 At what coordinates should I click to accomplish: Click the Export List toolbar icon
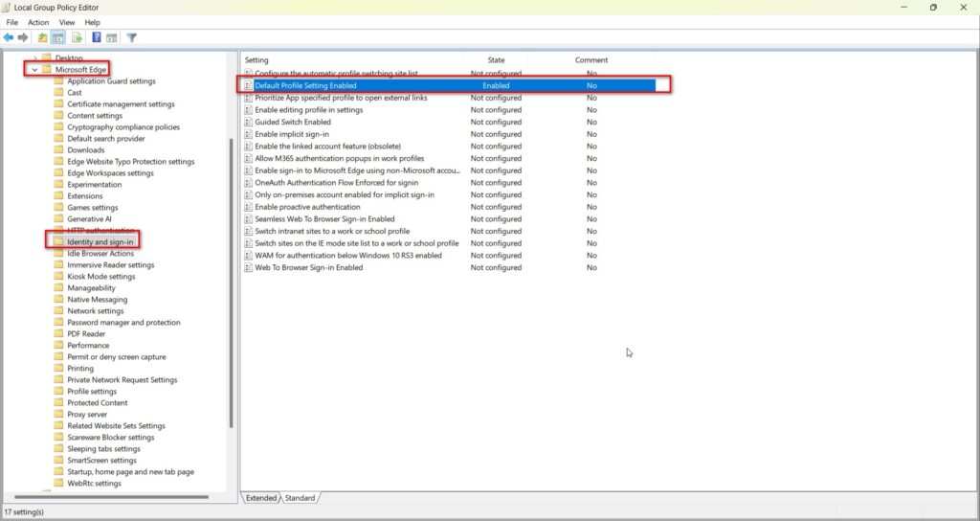(77, 37)
